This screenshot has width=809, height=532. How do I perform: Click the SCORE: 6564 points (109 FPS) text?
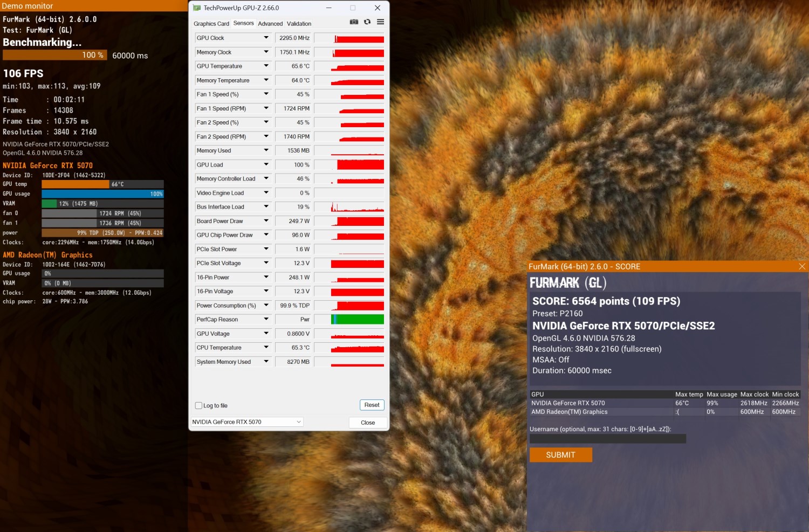point(606,301)
